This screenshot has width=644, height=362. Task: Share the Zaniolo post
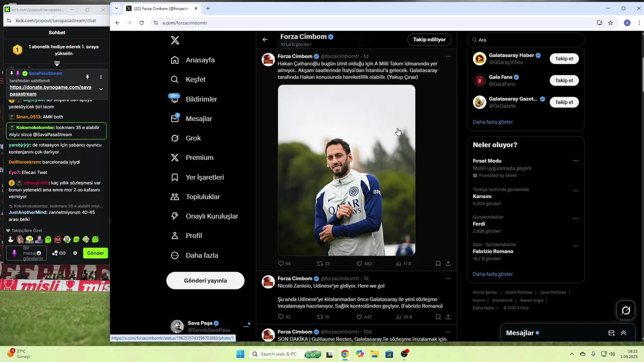pyautogui.click(x=448, y=317)
